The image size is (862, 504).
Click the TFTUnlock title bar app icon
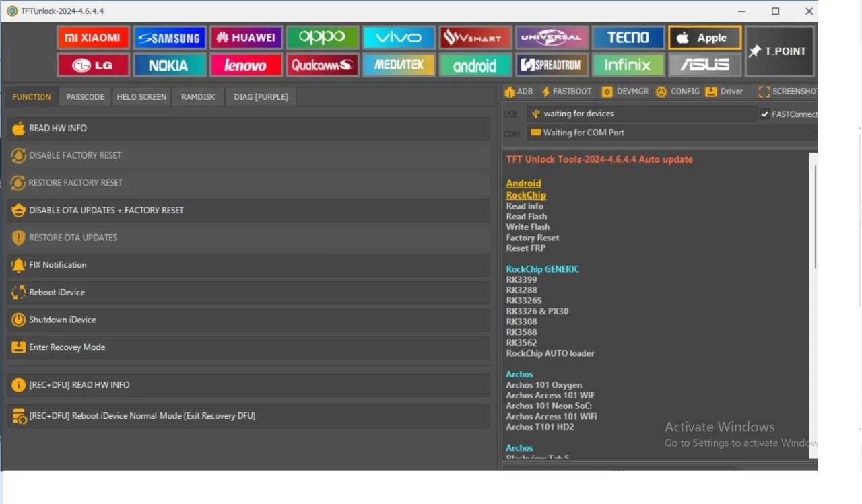coord(11,11)
